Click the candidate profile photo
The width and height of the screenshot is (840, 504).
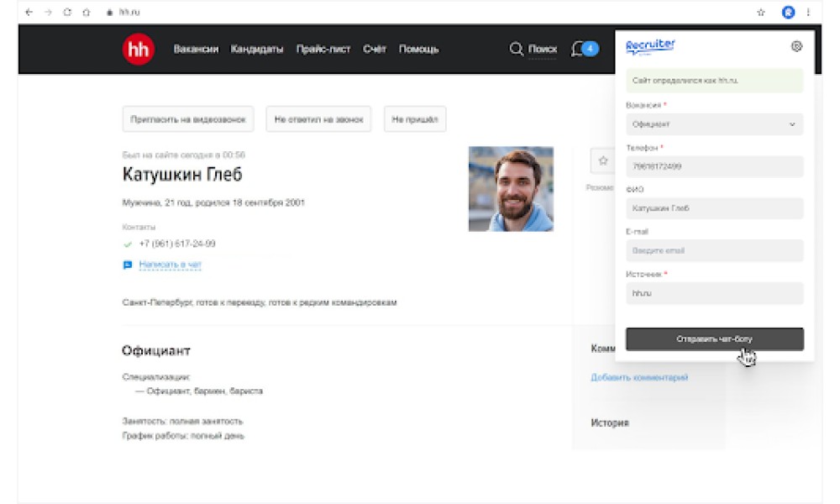point(511,189)
